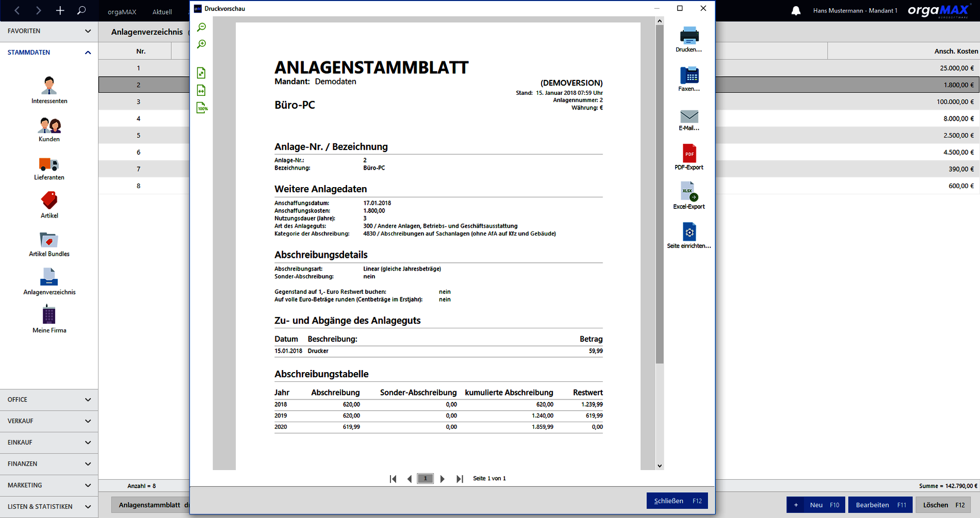Click the plus icon in the top bar
The width and height of the screenshot is (980, 518).
[x=60, y=10]
